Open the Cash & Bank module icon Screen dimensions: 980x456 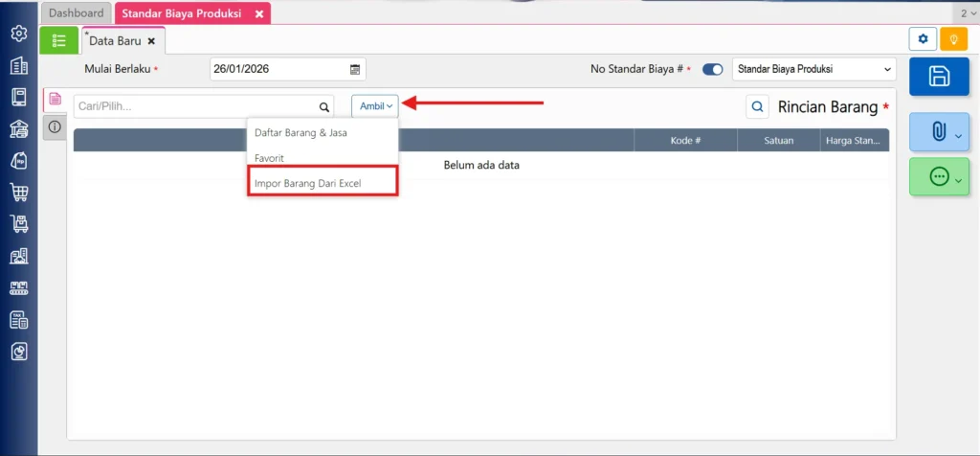[x=19, y=129]
